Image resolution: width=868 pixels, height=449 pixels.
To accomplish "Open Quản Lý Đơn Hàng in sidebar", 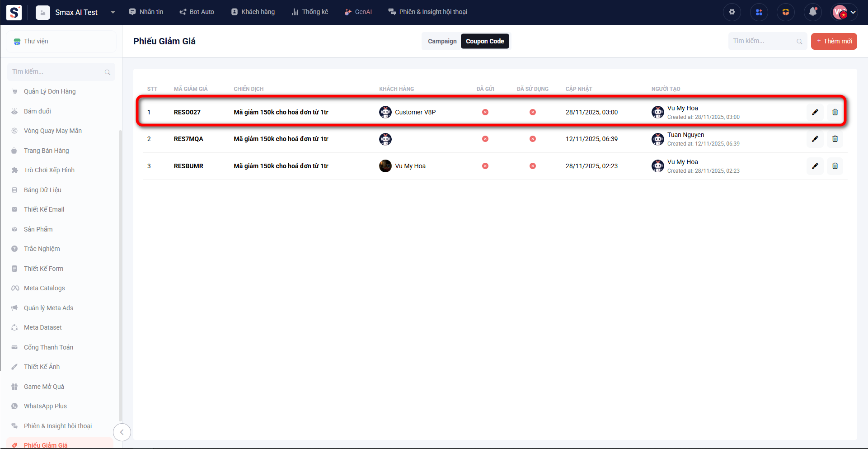I will coord(50,91).
